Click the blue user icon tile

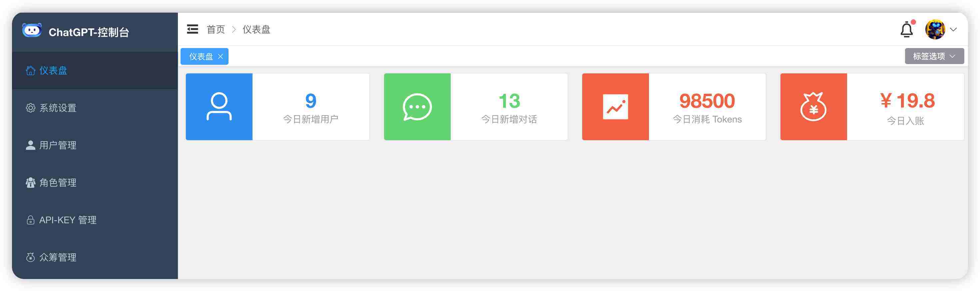(219, 107)
